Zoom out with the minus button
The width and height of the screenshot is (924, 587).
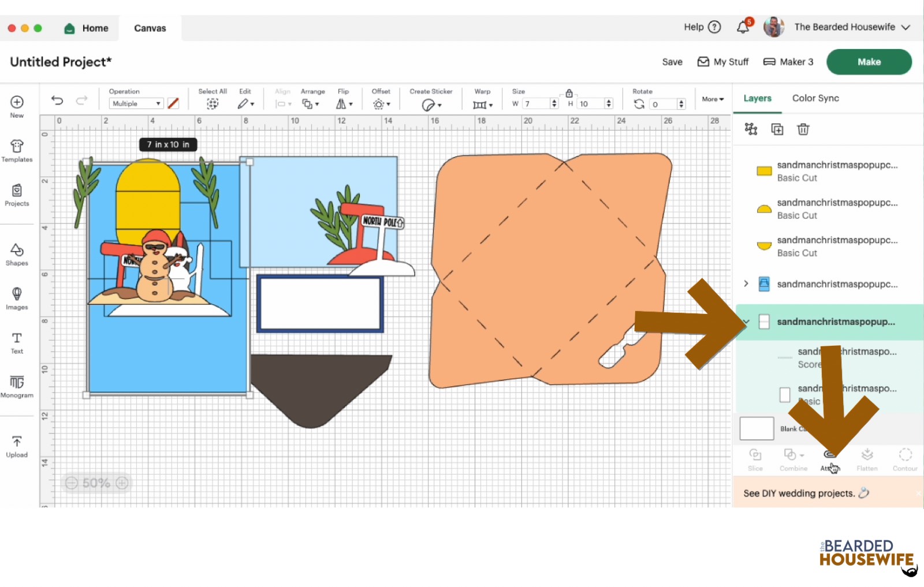pyautogui.click(x=71, y=483)
